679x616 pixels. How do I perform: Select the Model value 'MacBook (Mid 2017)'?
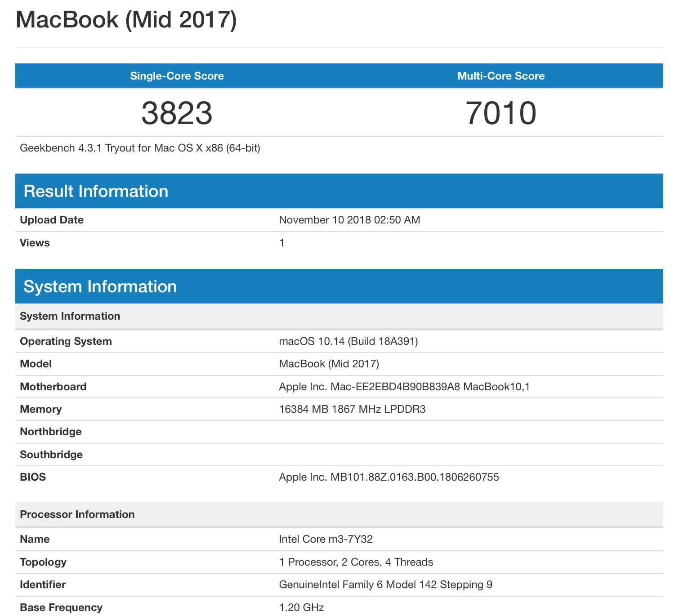[329, 364]
